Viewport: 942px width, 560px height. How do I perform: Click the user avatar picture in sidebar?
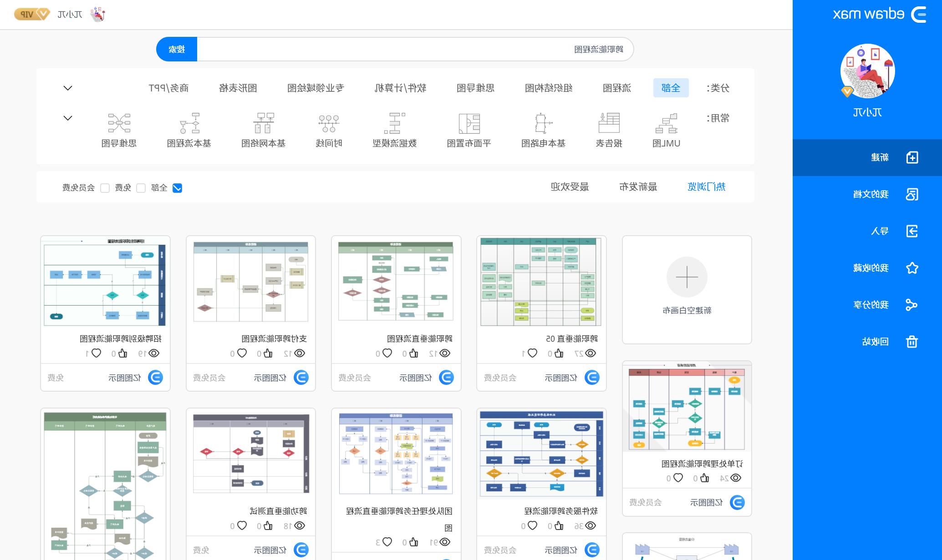click(867, 71)
